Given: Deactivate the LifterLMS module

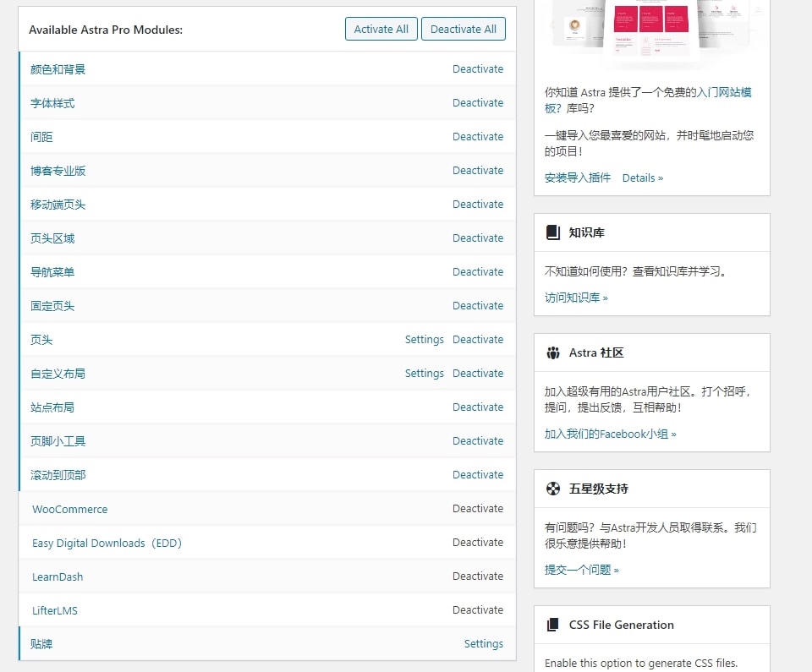Looking at the screenshot, I should (x=478, y=609).
